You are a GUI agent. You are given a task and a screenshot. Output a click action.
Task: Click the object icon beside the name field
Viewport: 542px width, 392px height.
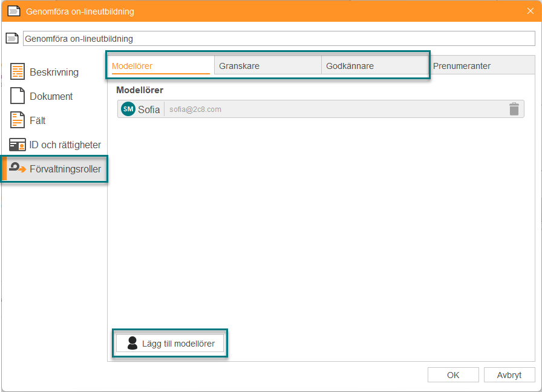[13, 39]
